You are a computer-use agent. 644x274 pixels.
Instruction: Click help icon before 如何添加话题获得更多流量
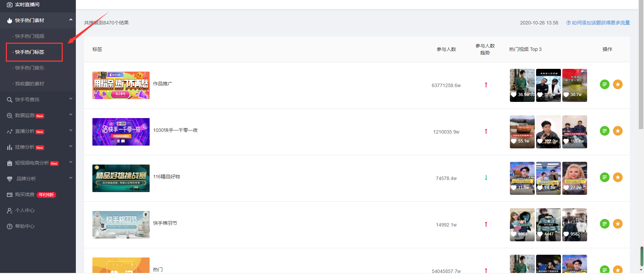click(568, 23)
